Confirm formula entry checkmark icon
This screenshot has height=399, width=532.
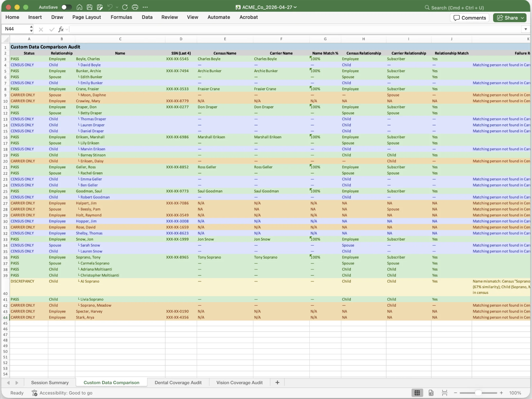click(52, 29)
